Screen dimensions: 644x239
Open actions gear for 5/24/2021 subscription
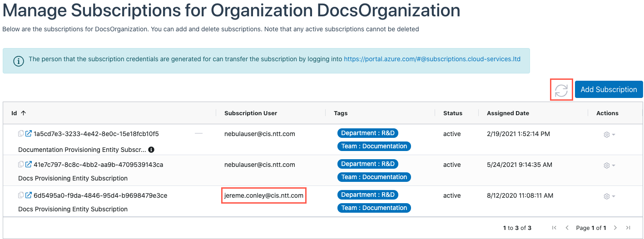pos(609,166)
